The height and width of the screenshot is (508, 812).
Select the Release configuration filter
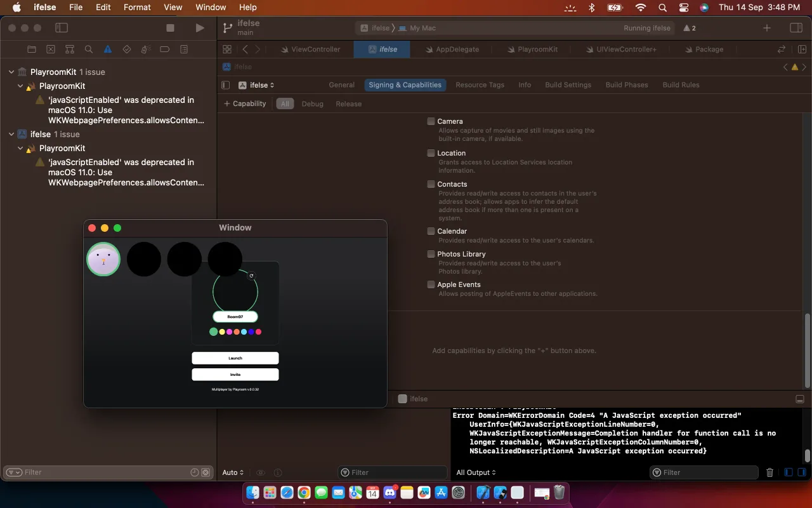348,104
